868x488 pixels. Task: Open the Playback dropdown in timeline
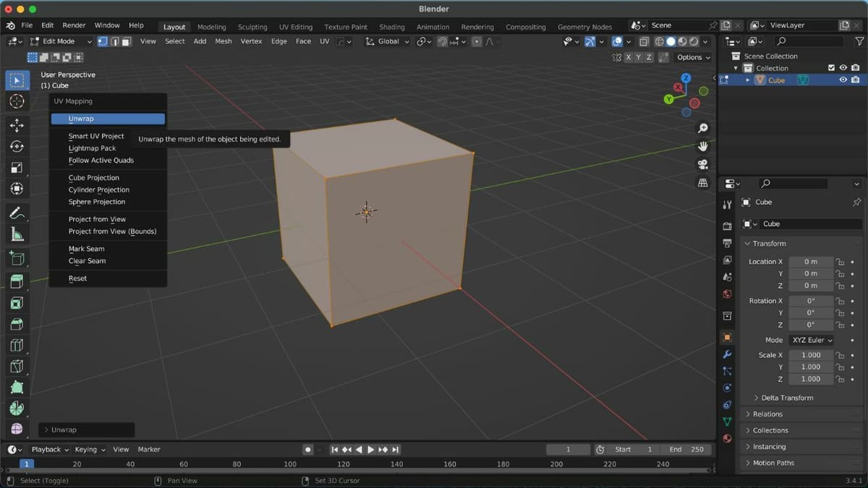coord(50,449)
